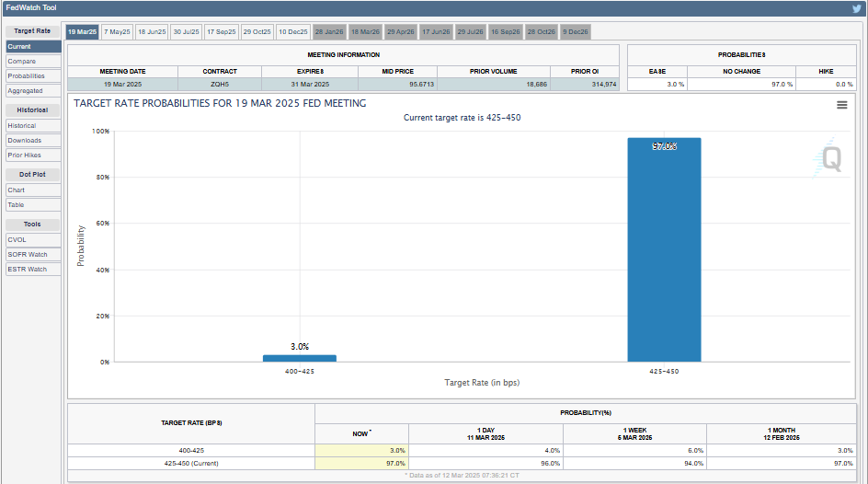Select Probabilities in the sidebar

(27, 76)
